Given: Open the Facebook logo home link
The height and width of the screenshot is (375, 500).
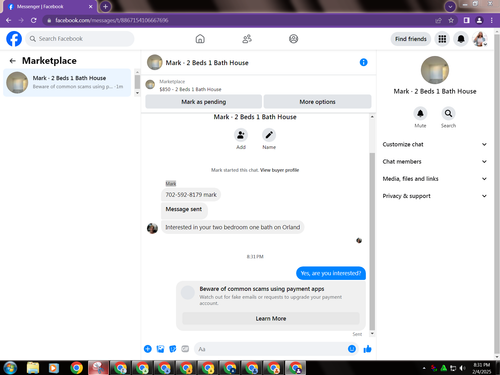Looking at the screenshot, I should pos(14,39).
